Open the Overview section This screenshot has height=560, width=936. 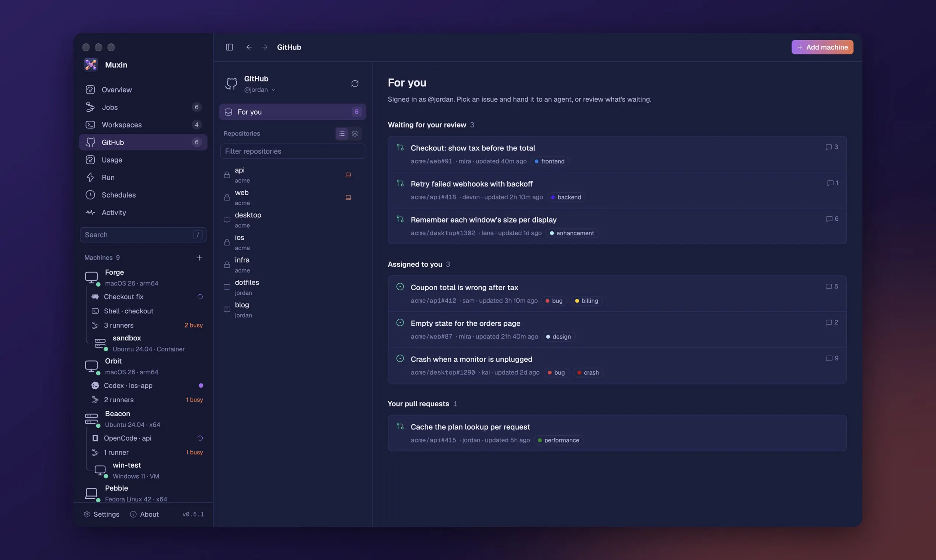coord(143,90)
